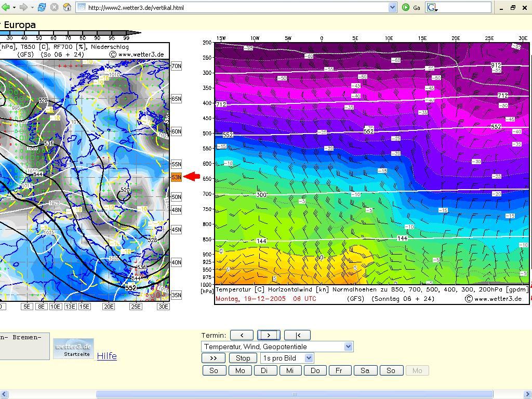Open the 1s pro Bild speed dropdown
Screen dimensions: 532x399
coord(309,358)
